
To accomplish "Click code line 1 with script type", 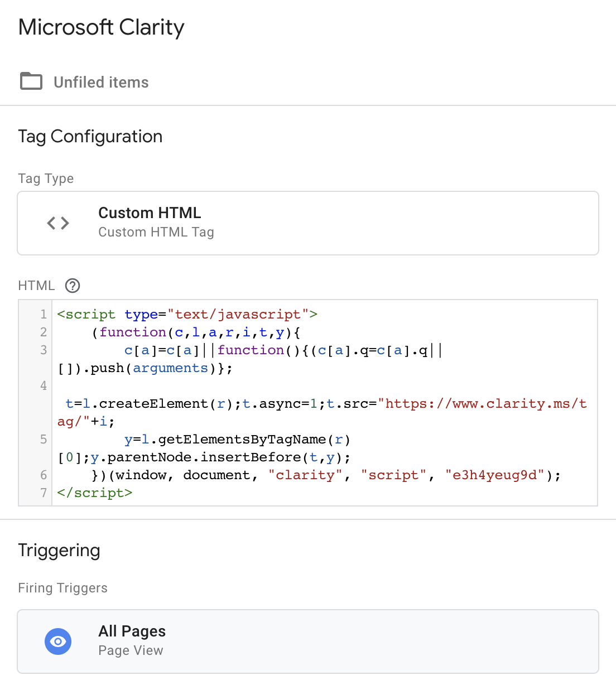I will coord(187,314).
